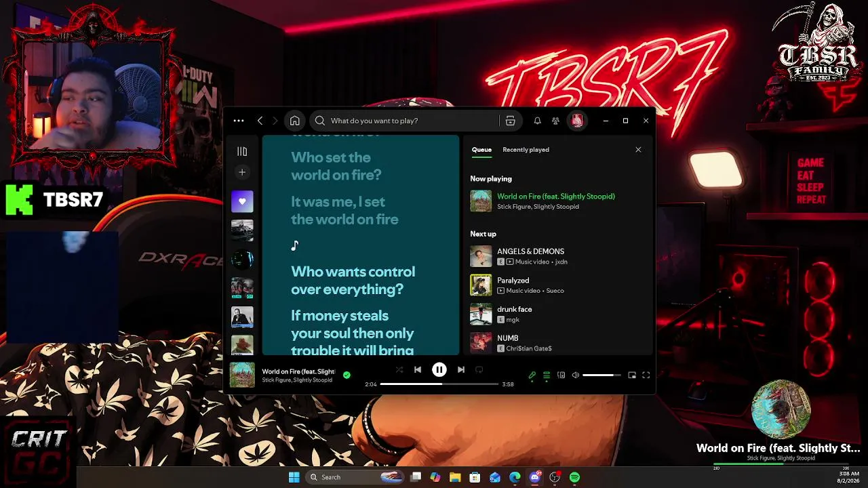This screenshot has width=868, height=488.
Task: Open the song title link in the player bar
Action: (x=298, y=371)
